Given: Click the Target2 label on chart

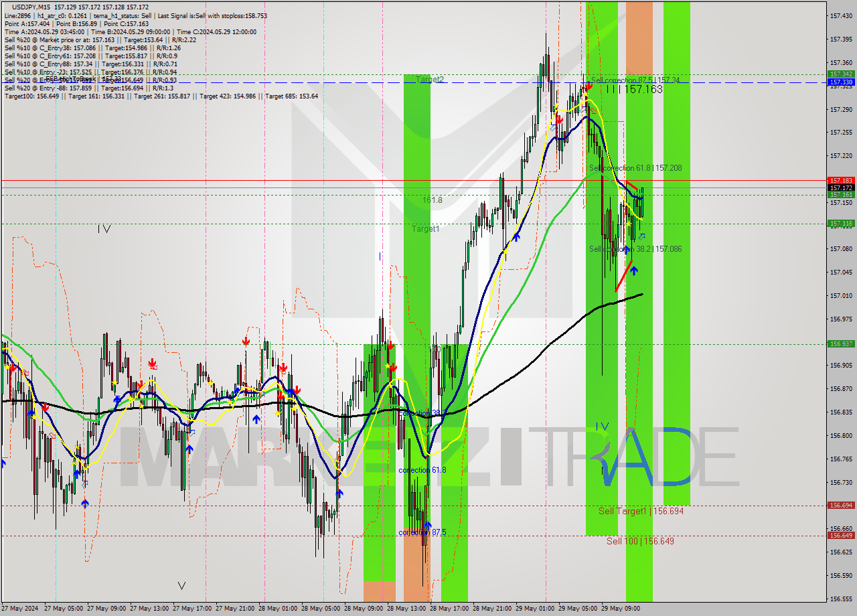Looking at the screenshot, I should [429, 79].
